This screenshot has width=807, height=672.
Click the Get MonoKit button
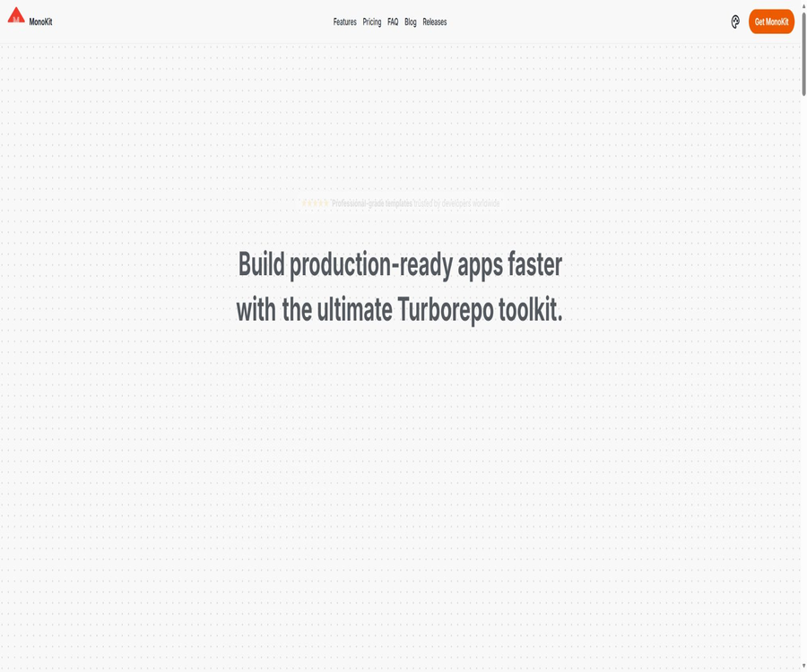[771, 22]
